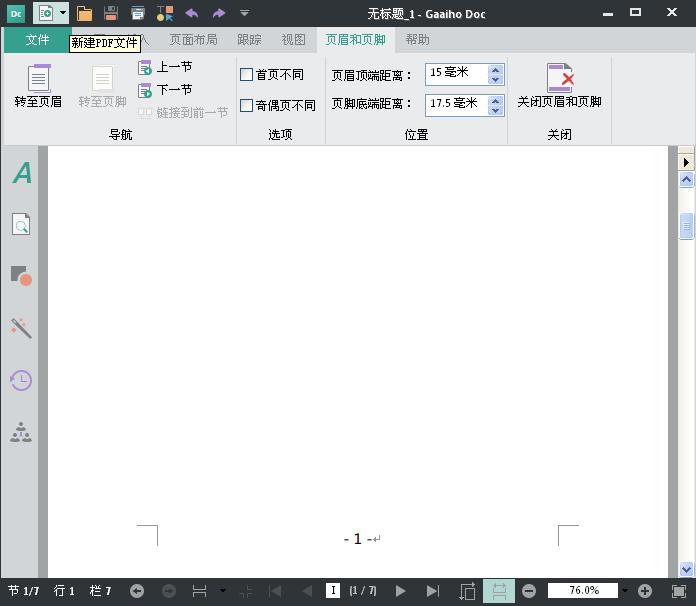Viewport: 696px width, 606px height.
Task: Click 转至页眉 button
Action: pyautogui.click(x=38, y=86)
